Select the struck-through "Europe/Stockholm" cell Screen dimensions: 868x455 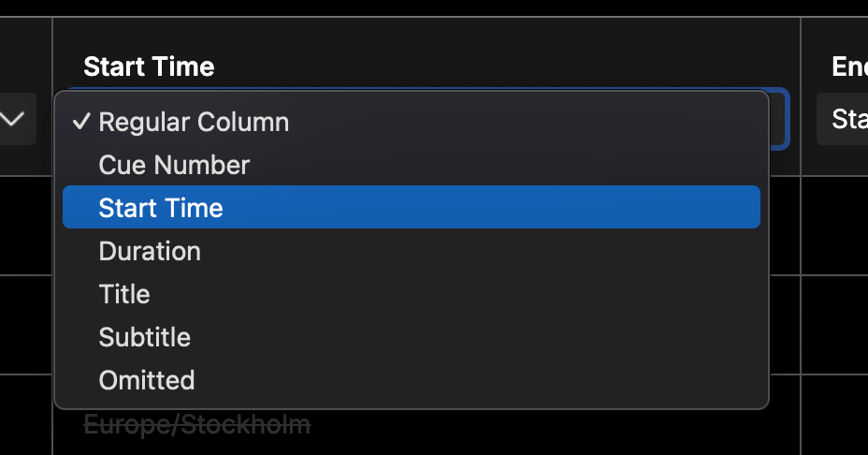197,425
